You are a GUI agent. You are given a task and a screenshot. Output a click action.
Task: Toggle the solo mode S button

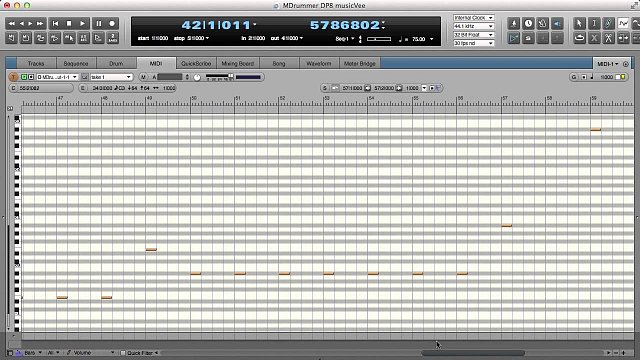pyautogui.click(x=528, y=38)
